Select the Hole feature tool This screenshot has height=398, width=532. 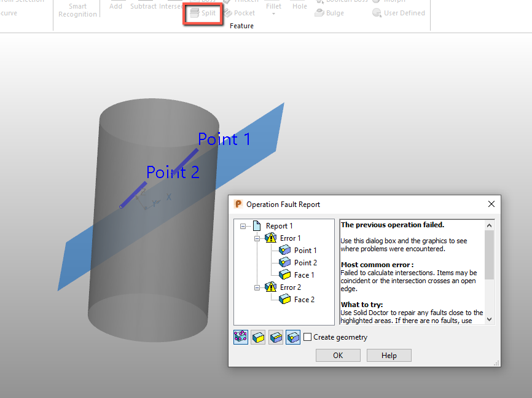299,6
